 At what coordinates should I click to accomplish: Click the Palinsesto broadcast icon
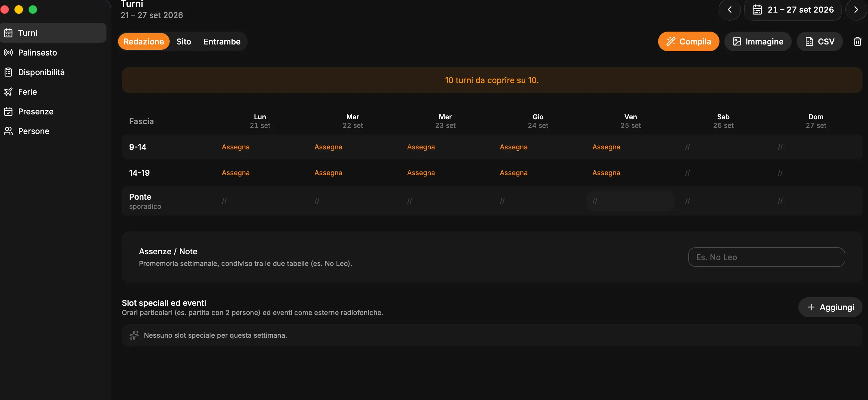[8, 52]
